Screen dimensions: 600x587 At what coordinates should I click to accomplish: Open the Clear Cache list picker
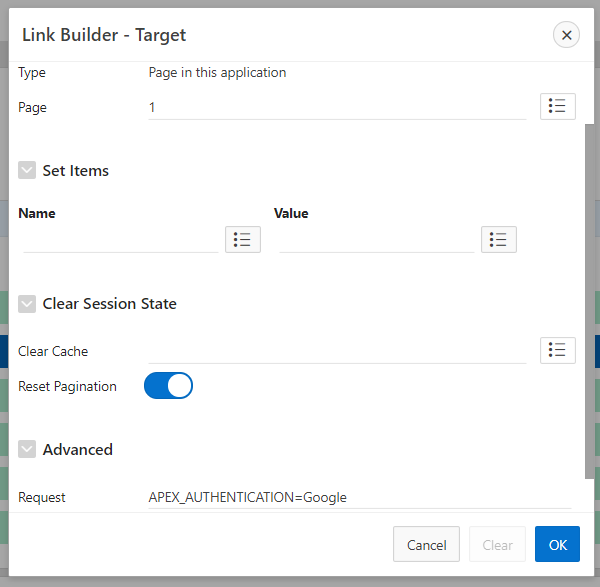[558, 350]
